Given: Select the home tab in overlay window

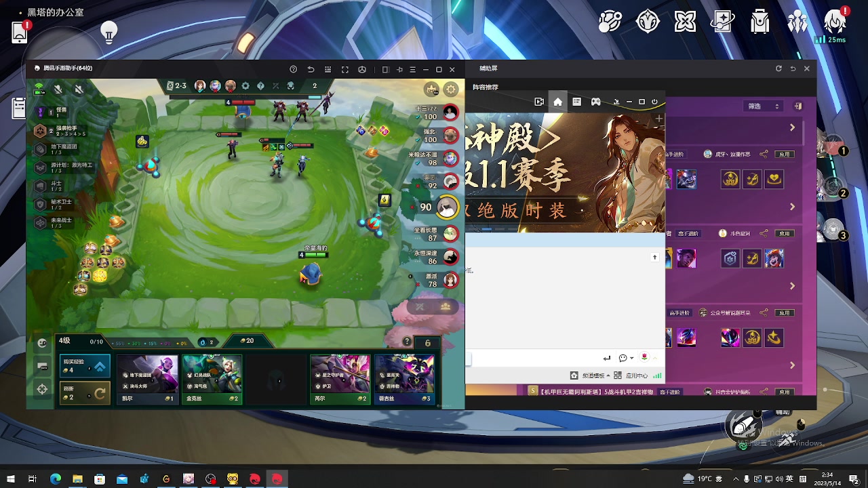Looking at the screenshot, I should [557, 102].
